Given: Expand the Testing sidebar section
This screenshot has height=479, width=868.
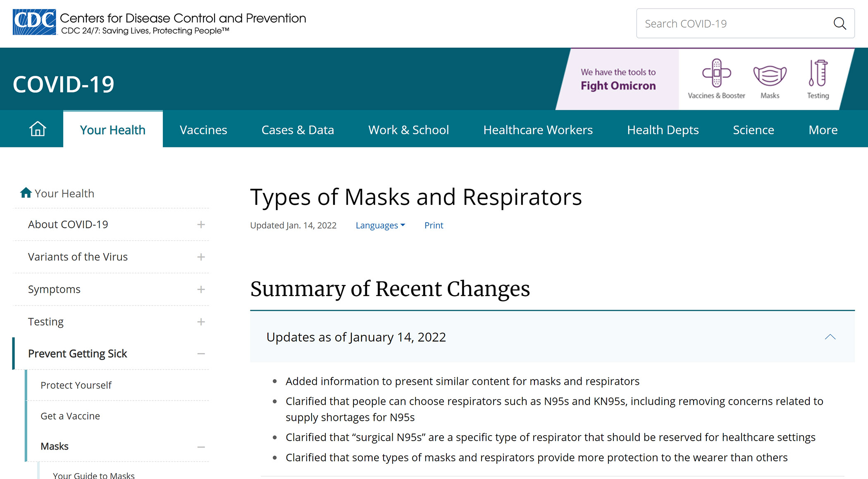Looking at the screenshot, I should coord(201,322).
